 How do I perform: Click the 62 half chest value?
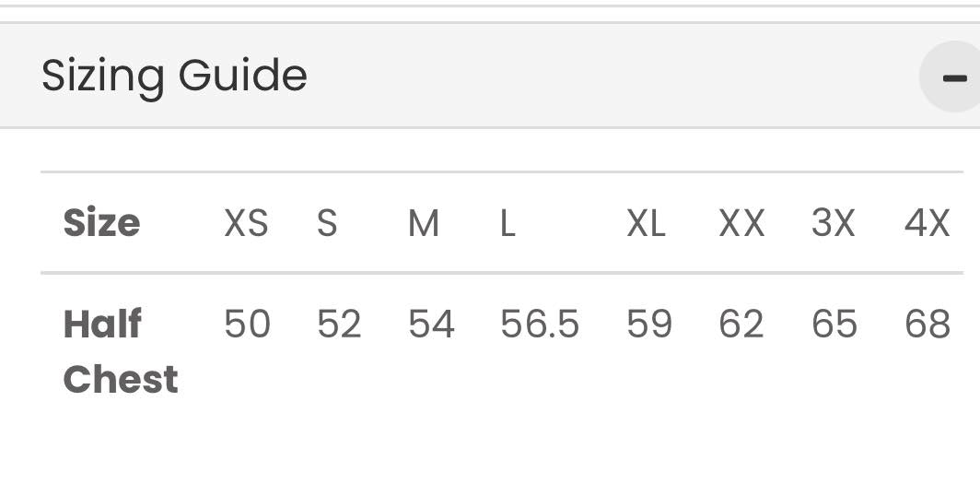pyautogui.click(x=741, y=325)
